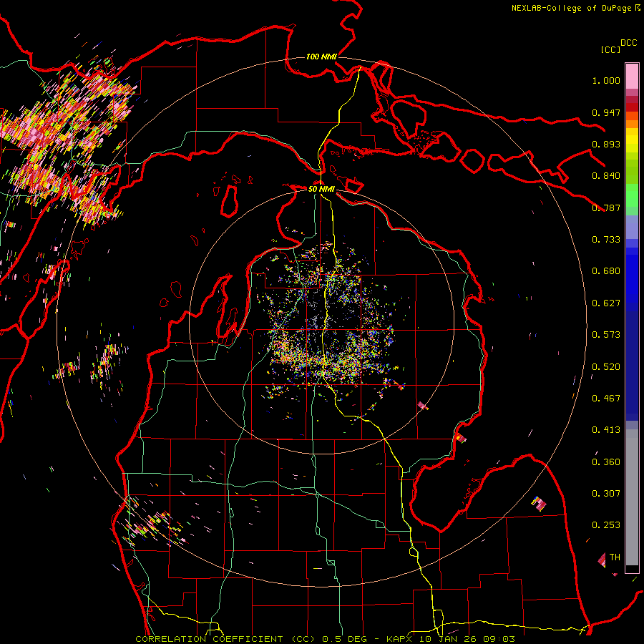The height and width of the screenshot is (644, 644).
Task: Click the 0.467 scale value
Action: click(x=606, y=399)
